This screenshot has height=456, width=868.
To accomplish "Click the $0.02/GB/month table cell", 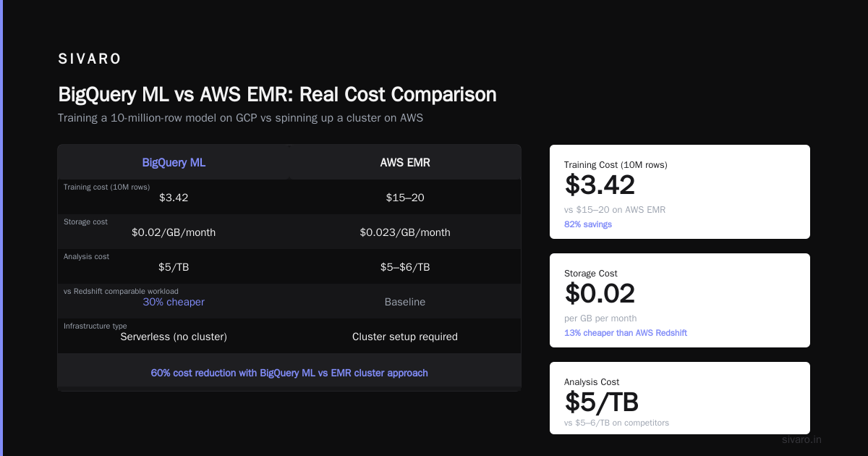I will [174, 232].
